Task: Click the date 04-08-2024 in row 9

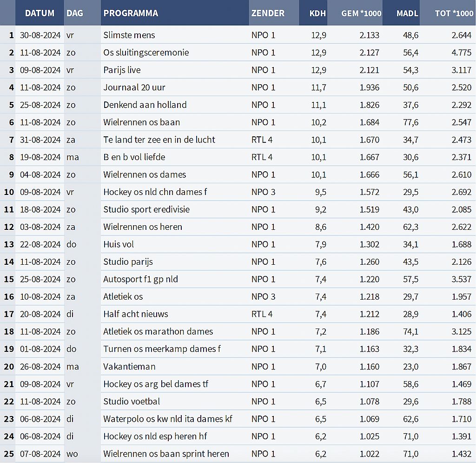Action: 40,174
